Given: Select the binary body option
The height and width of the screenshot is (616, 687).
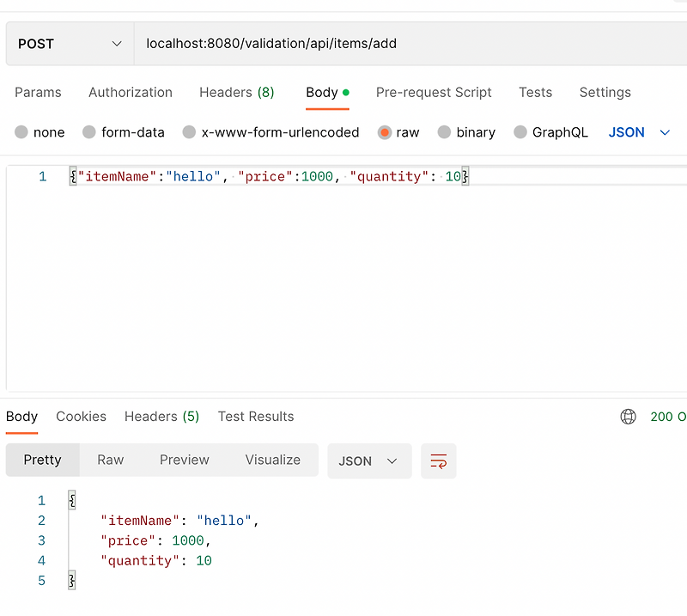Looking at the screenshot, I should 466,132.
